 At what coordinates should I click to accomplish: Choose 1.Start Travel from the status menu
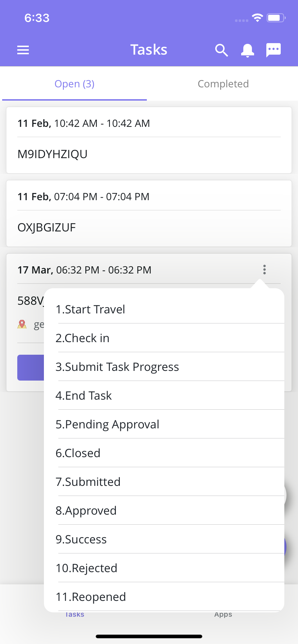pos(164,309)
